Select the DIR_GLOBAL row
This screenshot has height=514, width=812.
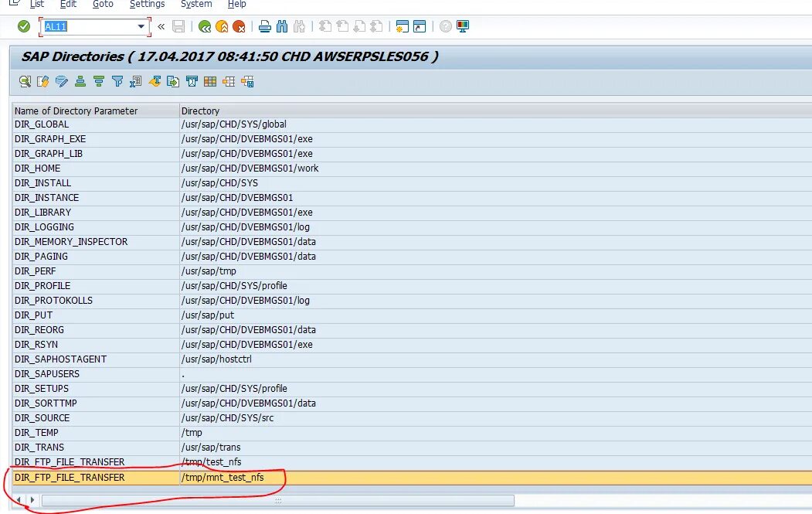pyautogui.click(x=413, y=124)
